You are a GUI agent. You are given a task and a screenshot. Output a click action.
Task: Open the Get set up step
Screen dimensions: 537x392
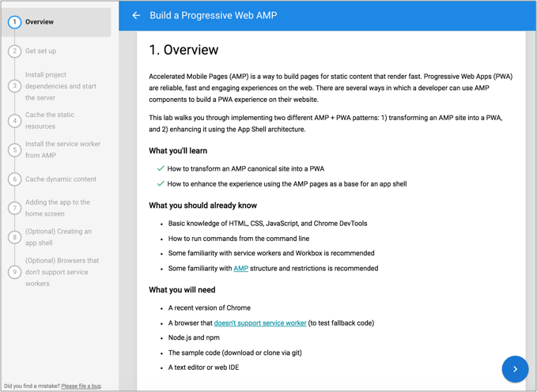41,51
